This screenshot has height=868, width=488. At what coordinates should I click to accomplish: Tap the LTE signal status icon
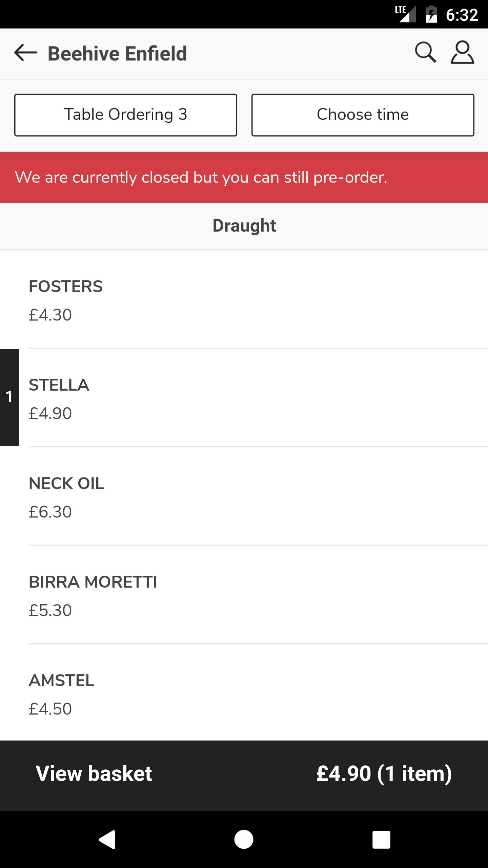[405, 14]
